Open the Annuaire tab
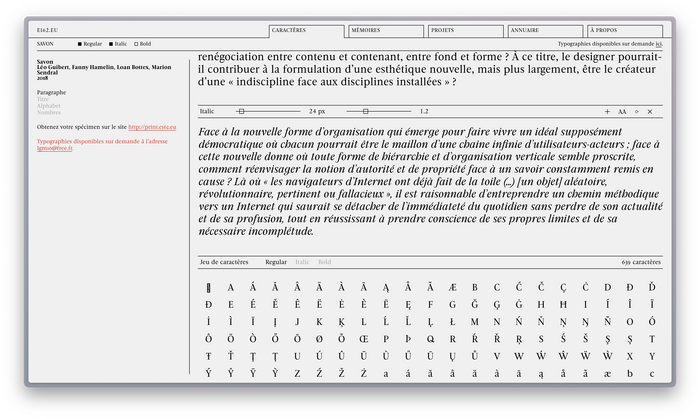This screenshot has width=700, height=419. tap(545, 30)
